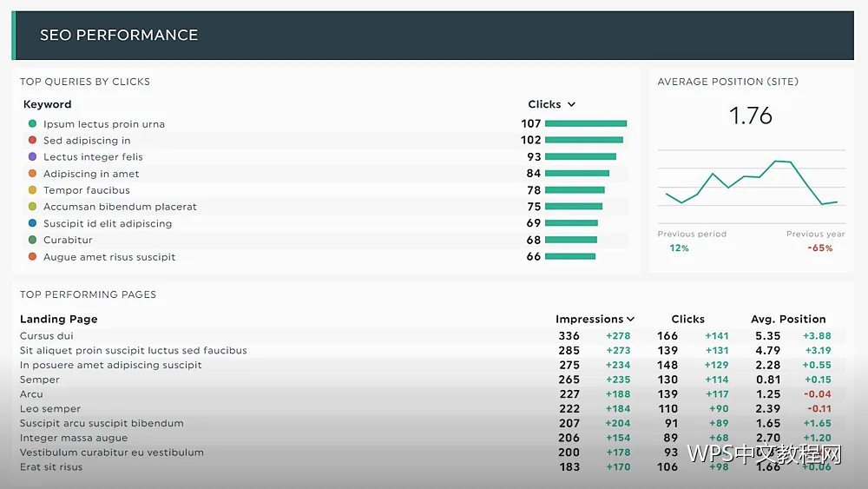Select the dark green dot beside Curabitur
Image resolution: width=868 pixels, height=489 pixels.
point(32,240)
